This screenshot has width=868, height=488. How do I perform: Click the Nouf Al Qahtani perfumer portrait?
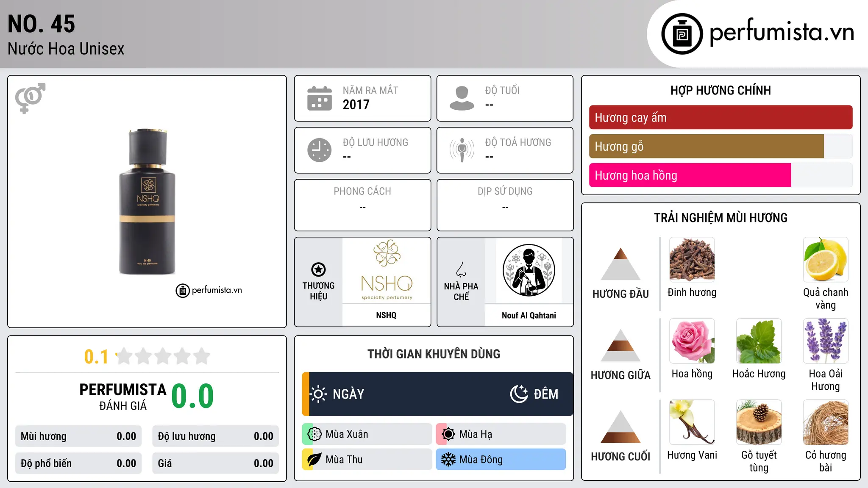click(x=529, y=270)
